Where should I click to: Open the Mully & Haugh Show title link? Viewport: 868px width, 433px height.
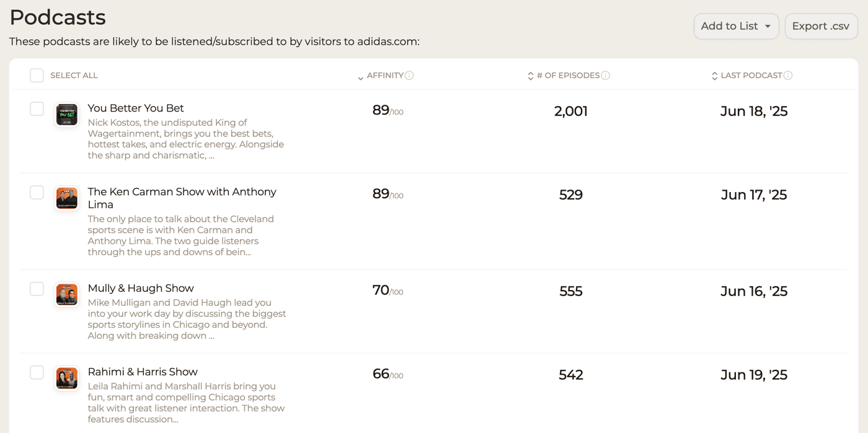tap(141, 288)
